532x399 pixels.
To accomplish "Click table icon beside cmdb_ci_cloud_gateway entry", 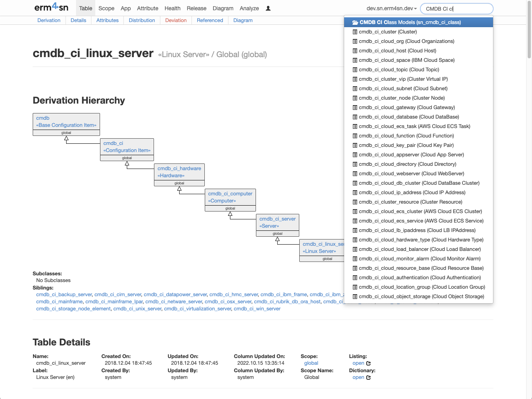I will 355,108.
